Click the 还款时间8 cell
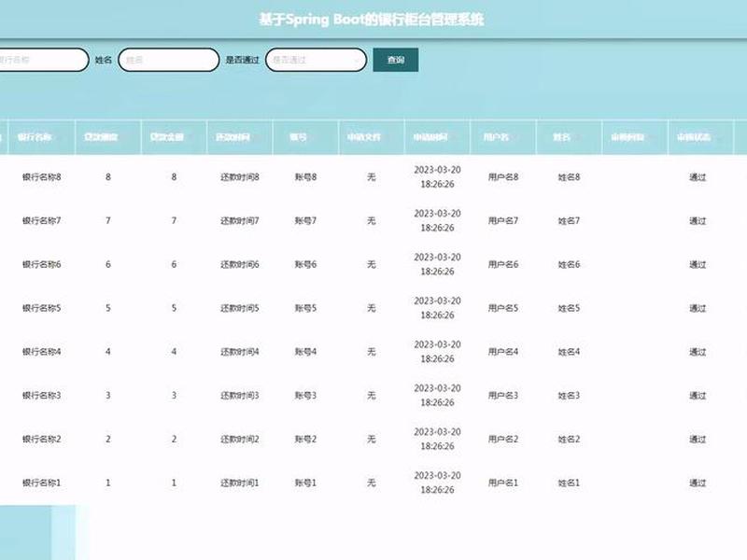The height and width of the screenshot is (560, 747). (x=240, y=177)
